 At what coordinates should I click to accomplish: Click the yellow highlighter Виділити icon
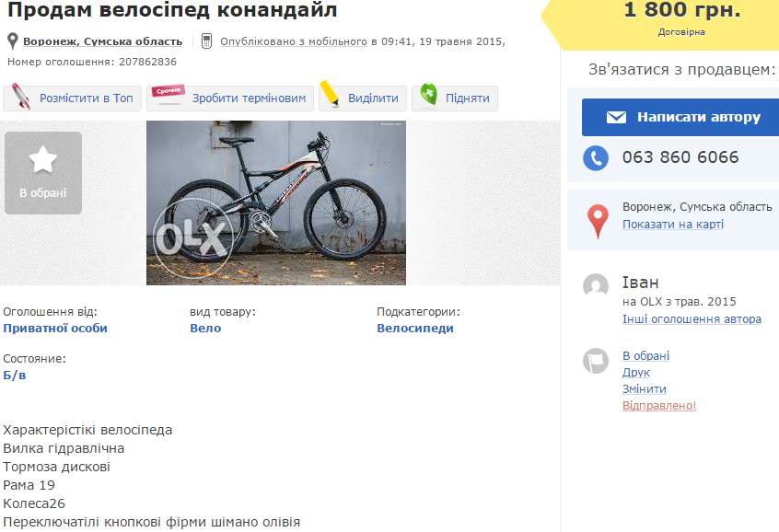coord(329,97)
